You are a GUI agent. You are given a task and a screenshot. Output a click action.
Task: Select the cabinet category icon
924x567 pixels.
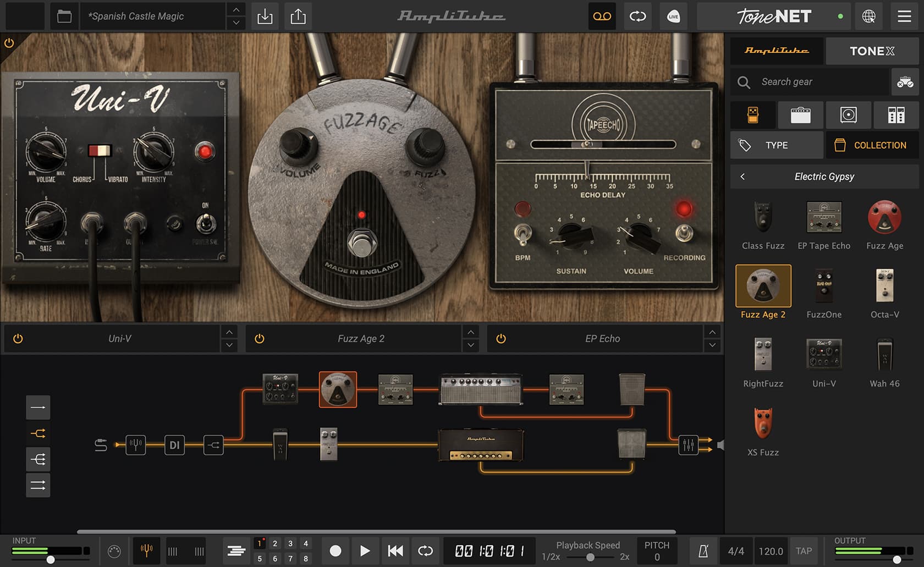click(848, 115)
